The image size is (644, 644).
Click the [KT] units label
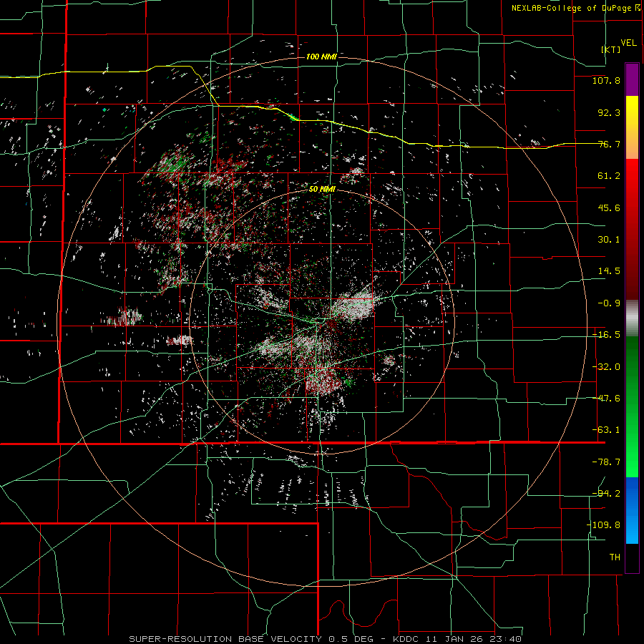click(611, 49)
